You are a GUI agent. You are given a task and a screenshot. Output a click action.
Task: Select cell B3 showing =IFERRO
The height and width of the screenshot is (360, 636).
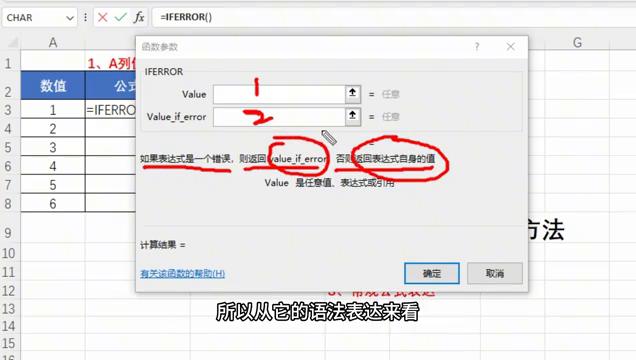(x=110, y=109)
